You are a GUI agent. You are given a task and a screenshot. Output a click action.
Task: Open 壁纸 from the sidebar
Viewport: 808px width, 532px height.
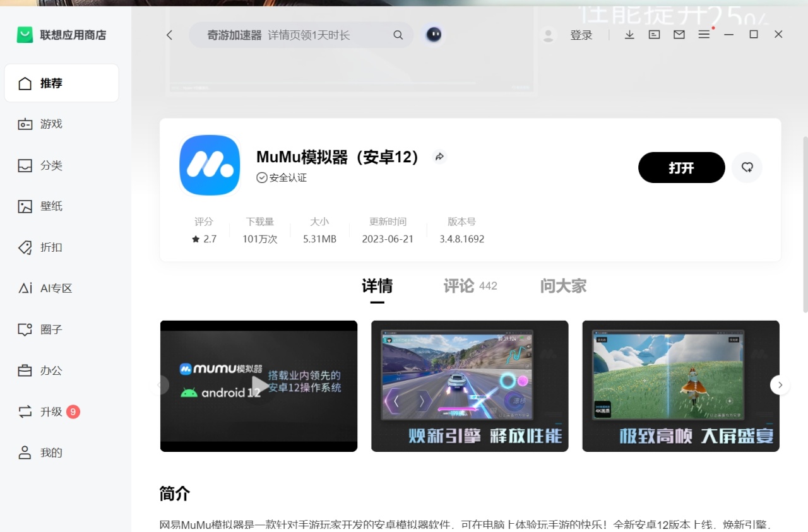(x=61, y=206)
